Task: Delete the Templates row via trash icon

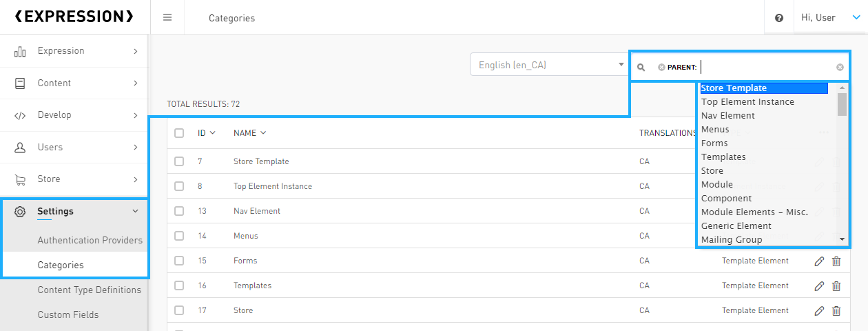Action: tap(836, 285)
